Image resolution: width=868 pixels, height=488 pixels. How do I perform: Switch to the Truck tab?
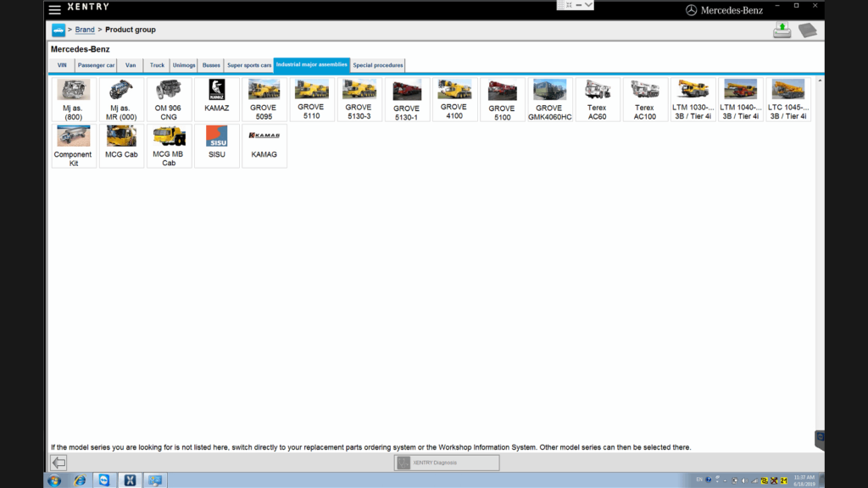[157, 65]
